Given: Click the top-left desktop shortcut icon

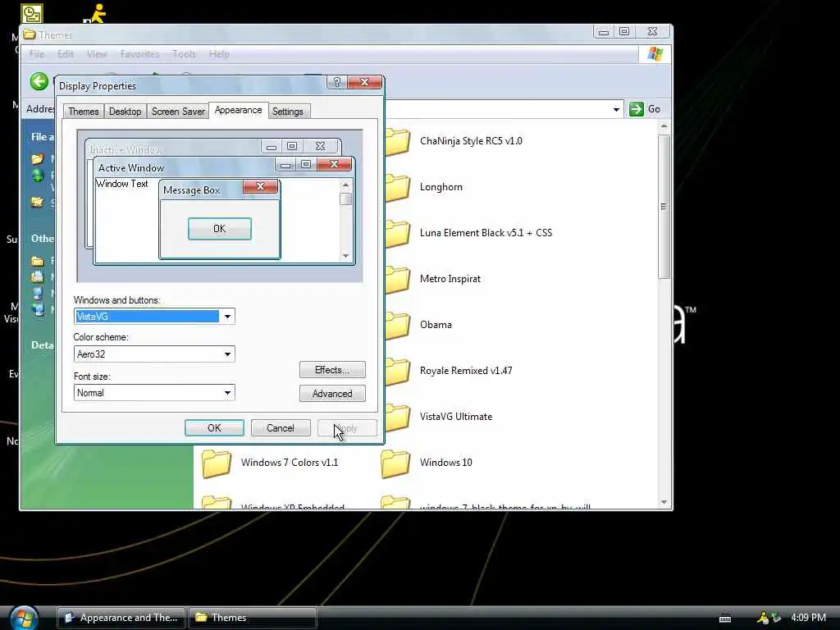Looking at the screenshot, I should [32, 13].
